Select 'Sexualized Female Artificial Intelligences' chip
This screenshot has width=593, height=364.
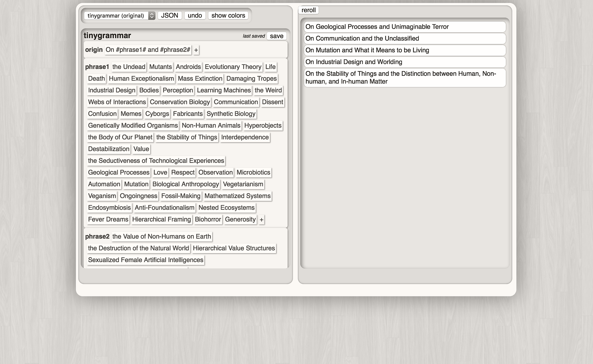[x=146, y=260]
